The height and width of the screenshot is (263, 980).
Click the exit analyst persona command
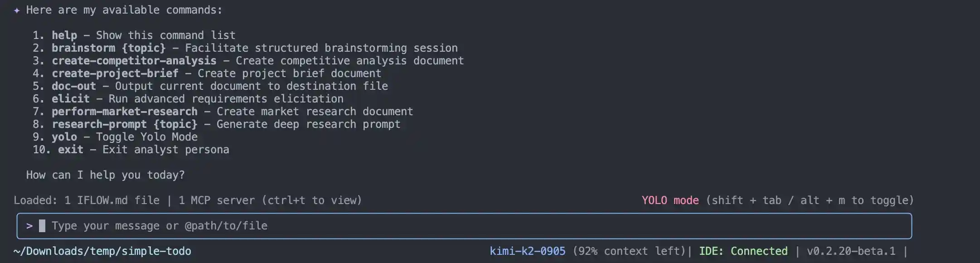(x=71, y=150)
